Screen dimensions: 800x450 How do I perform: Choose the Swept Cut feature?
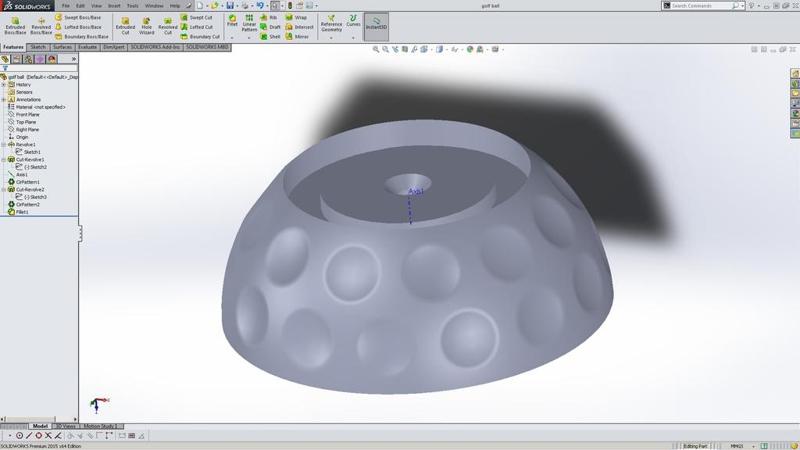coord(196,17)
